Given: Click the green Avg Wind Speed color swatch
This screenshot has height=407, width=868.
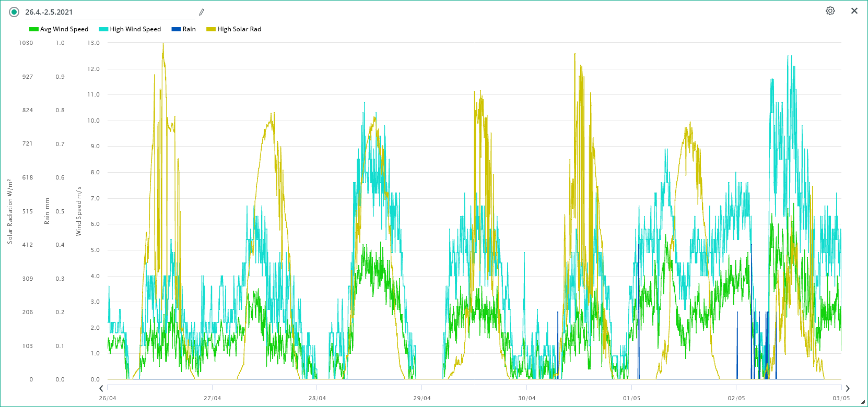Looking at the screenshot, I should tap(34, 29).
